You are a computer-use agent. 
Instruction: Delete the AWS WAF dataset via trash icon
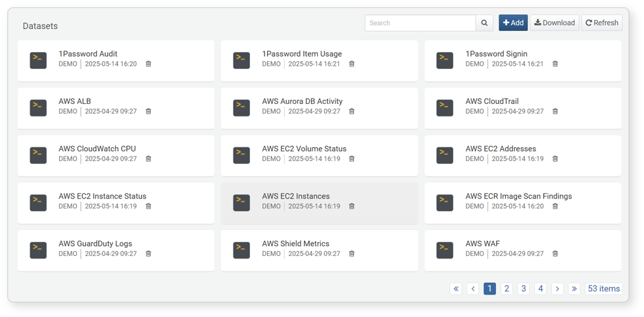click(x=555, y=254)
